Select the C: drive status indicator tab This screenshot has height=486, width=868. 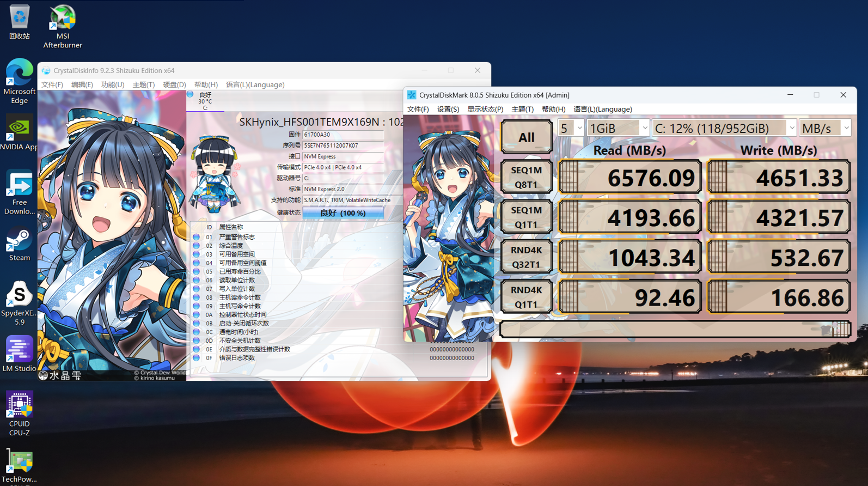pos(205,101)
